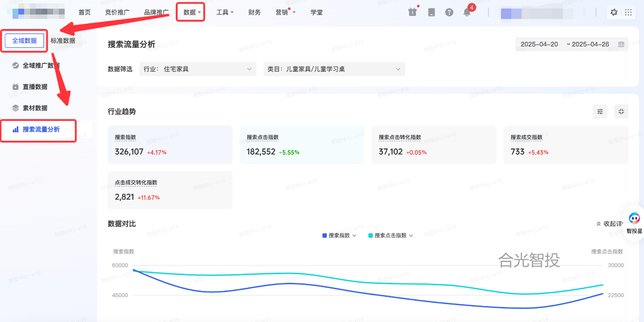Click the 直播数据 sidebar icon
The width and height of the screenshot is (644, 322).
click(15, 87)
